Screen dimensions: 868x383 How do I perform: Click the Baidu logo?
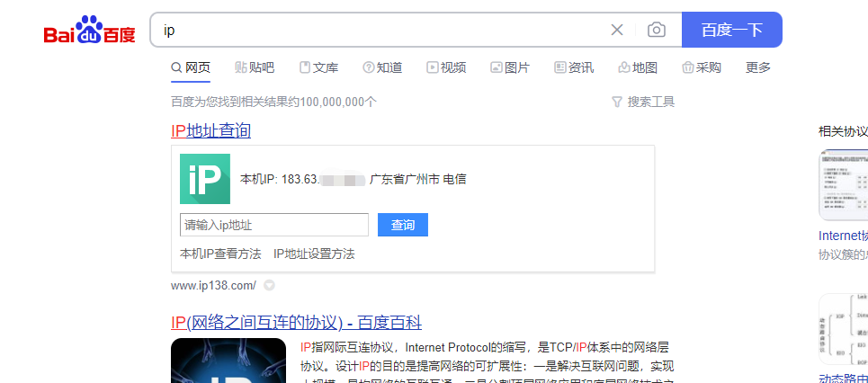point(90,30)
